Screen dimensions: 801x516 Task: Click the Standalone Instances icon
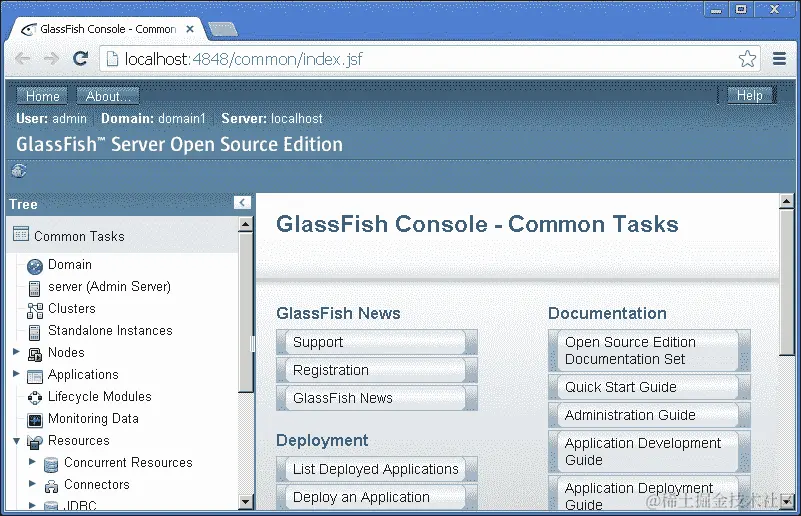pyautogui.click(x=34, y=333)
